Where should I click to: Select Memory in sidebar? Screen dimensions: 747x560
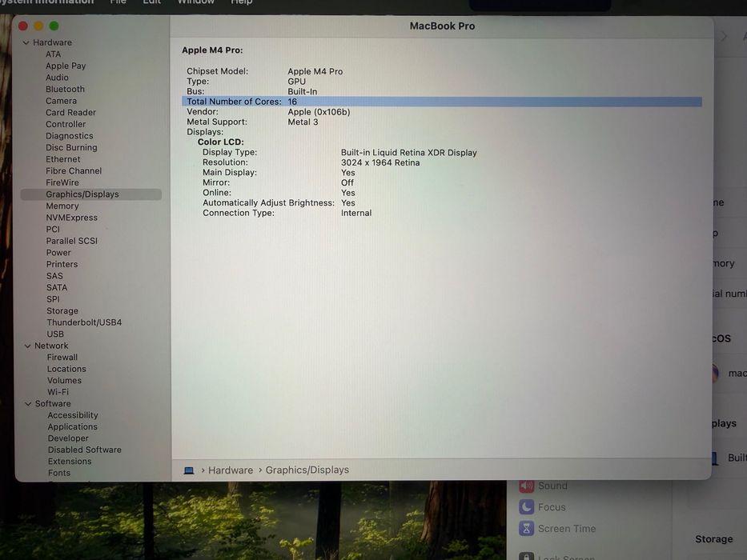(62, 206)
